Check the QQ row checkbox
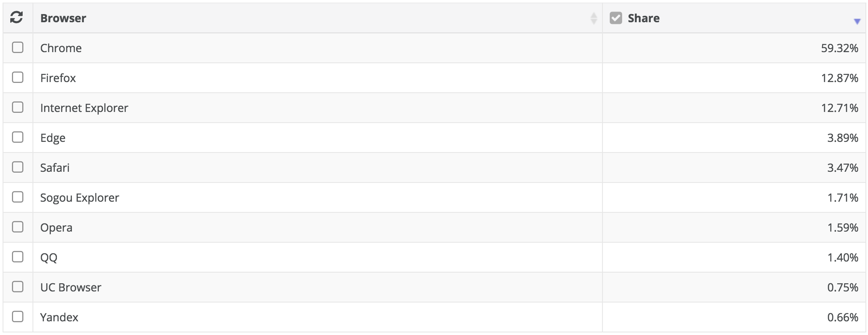 pos(18,257)
